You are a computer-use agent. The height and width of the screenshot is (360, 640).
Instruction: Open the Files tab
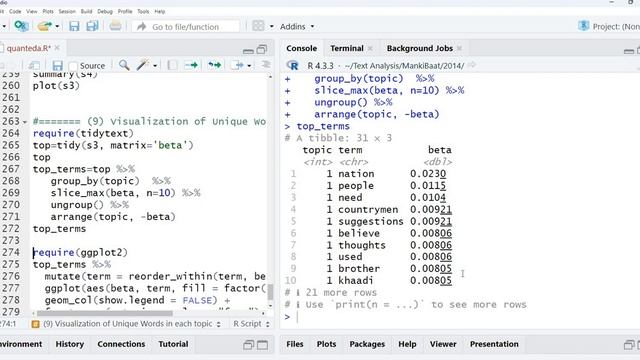(x=295, y=344)
